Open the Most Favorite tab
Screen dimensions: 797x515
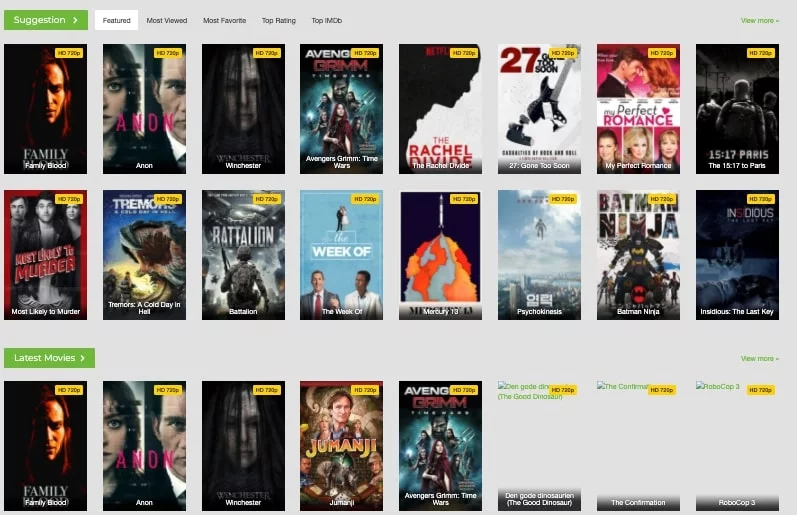coord(224,20)
